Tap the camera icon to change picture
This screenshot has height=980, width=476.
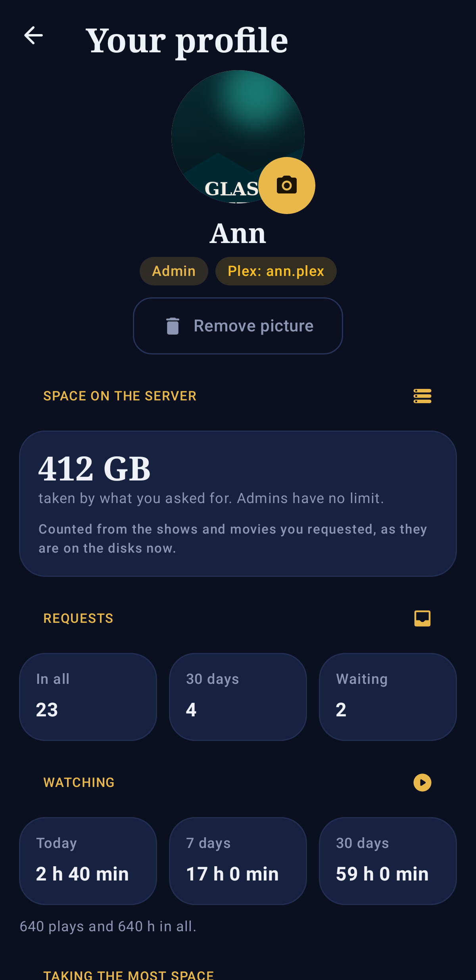(x=287, y=185)
